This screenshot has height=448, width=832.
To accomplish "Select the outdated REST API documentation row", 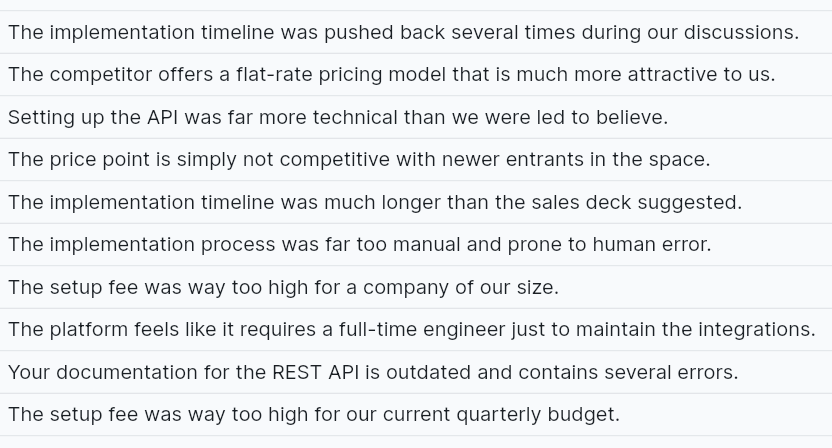I will 373,372.
